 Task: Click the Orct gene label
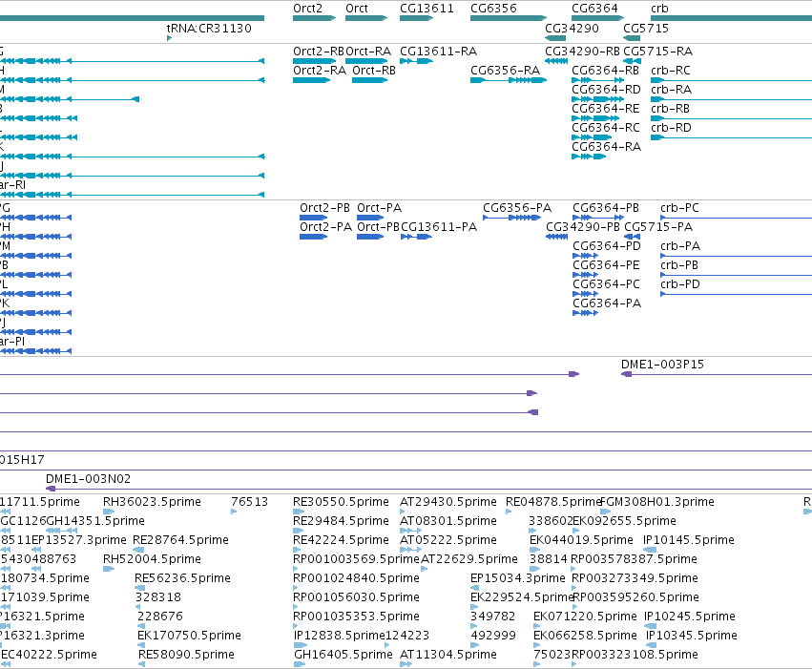click(357, 9)
